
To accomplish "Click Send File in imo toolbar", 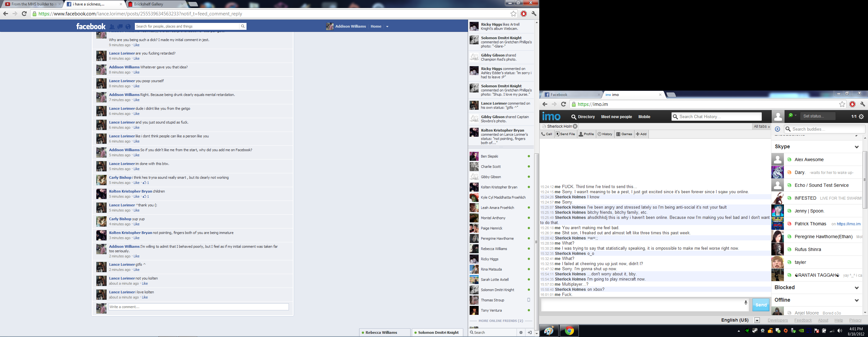I will (x=565, y=134).
